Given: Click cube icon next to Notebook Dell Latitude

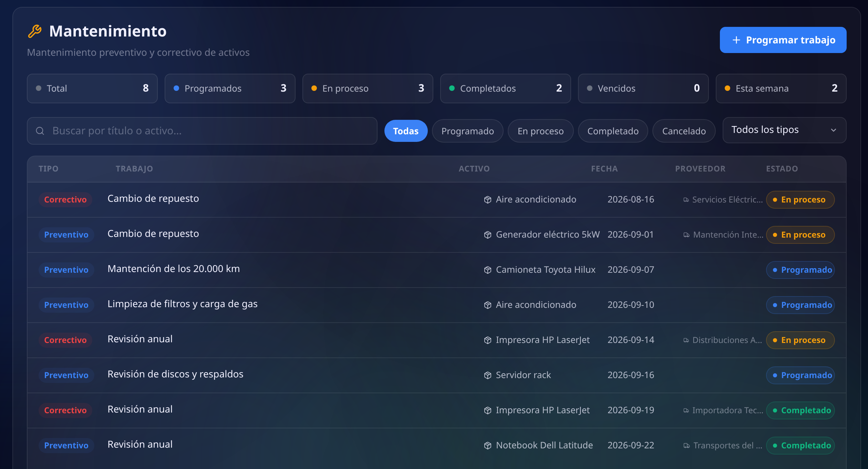Looking at the screenshot, I should point(487,446).
